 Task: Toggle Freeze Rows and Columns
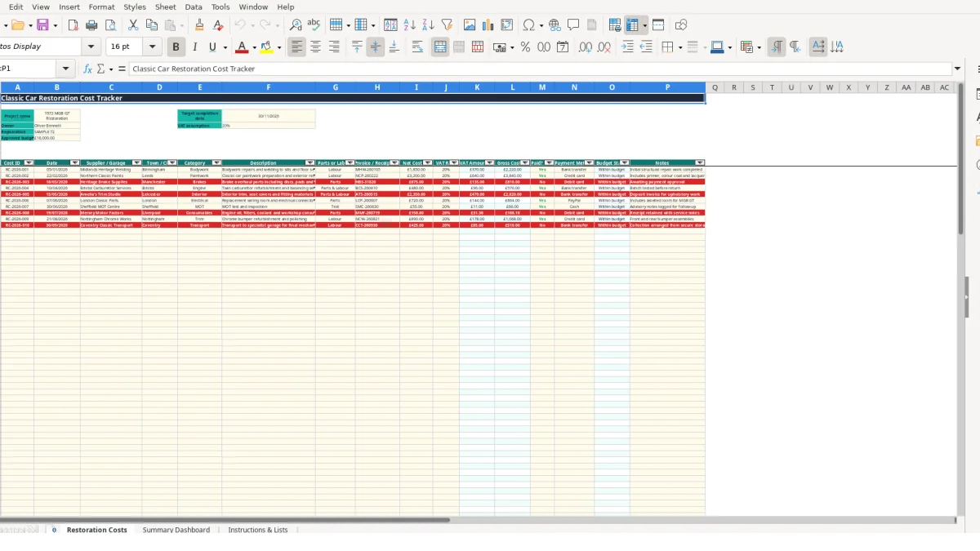(633, 25)
